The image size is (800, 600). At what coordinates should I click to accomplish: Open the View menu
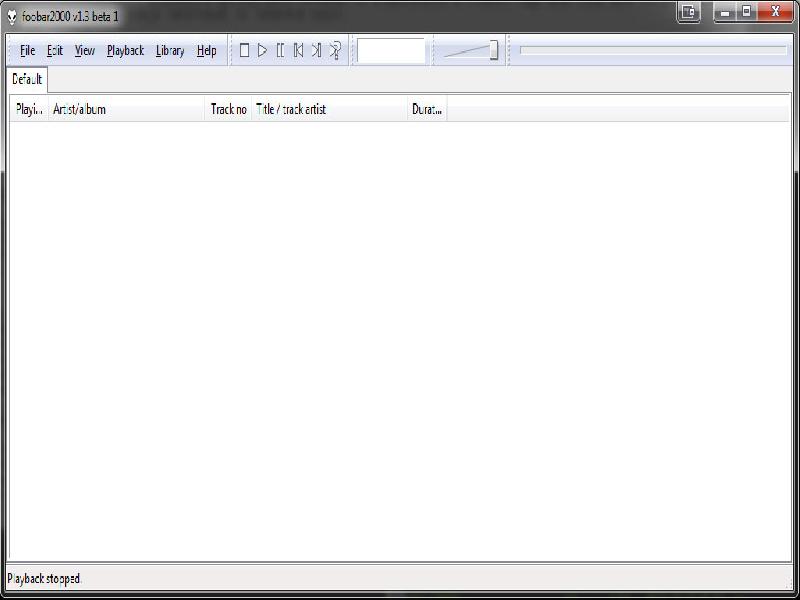tap(85, 51)
